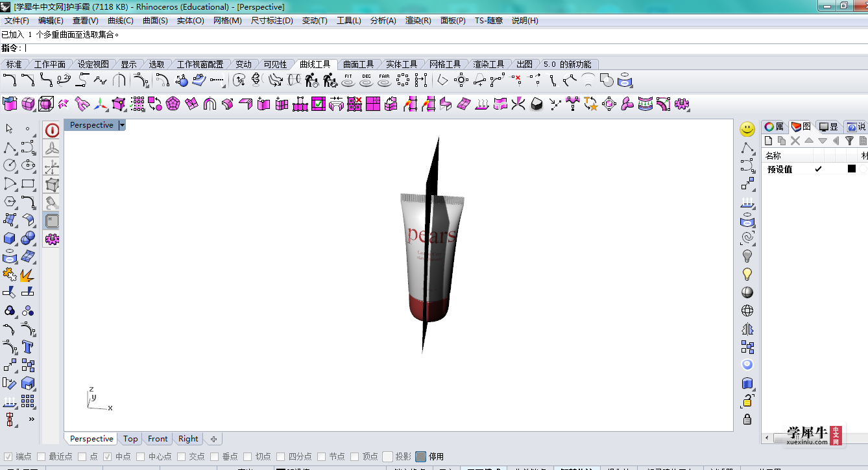Select the Circle tool in left toolbar
The image size is (868, 470).
(x=10, y=165)
